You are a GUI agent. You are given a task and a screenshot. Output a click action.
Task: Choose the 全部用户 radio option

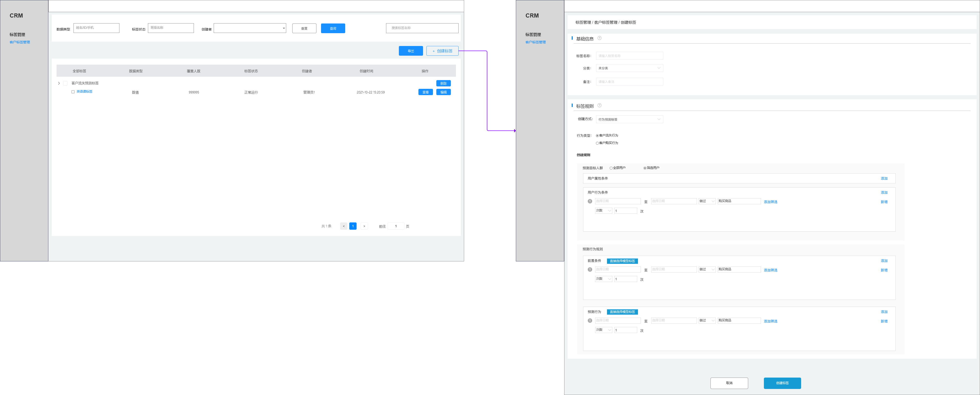tap(611, 168)
